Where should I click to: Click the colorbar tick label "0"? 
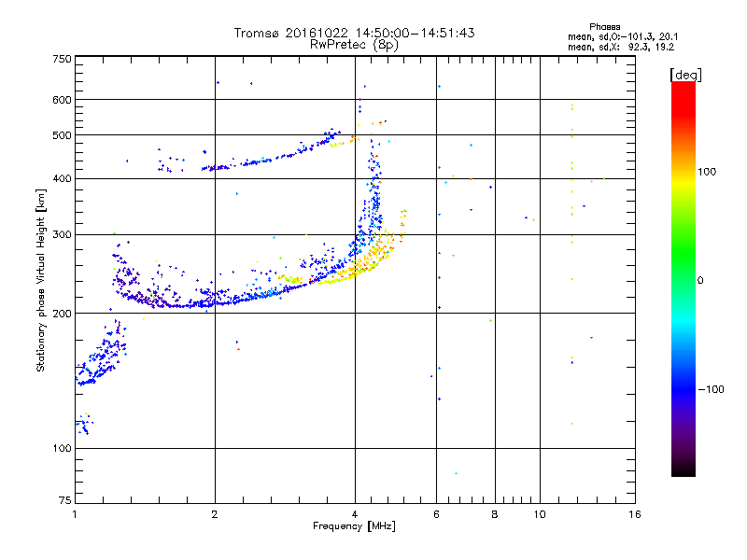coord(700,280)
